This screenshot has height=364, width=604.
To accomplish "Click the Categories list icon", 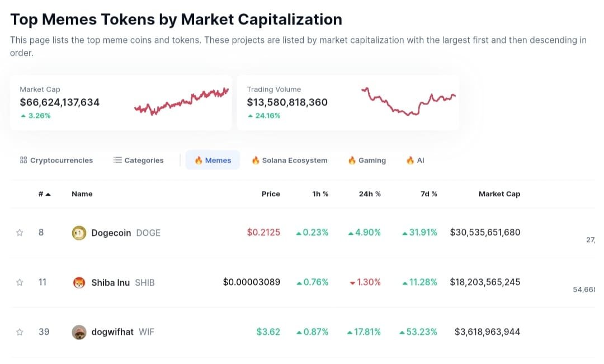I will 117,160.
